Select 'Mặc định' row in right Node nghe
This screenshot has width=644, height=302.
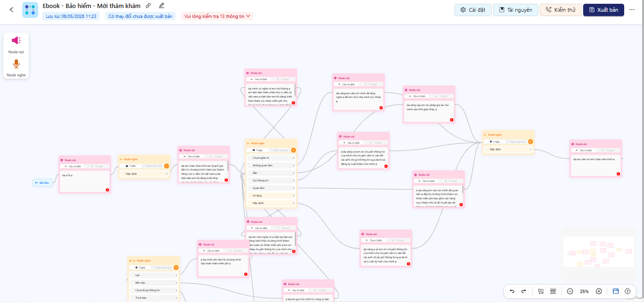point(508,149)
